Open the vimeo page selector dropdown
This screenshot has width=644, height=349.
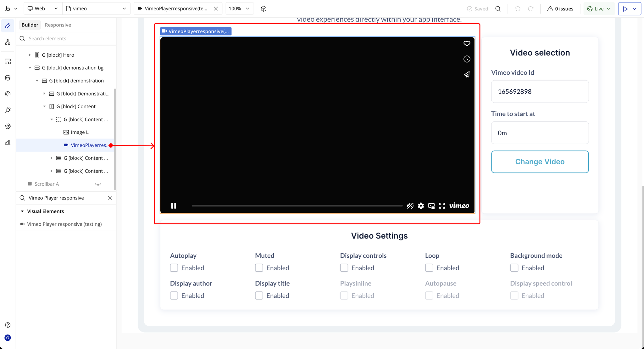point(96,8)
